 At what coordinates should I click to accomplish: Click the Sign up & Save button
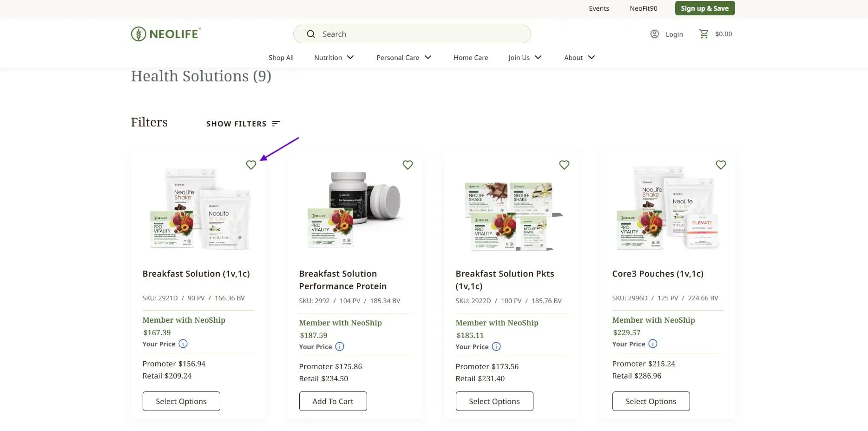pyautogui.click(x=705, y=8)
